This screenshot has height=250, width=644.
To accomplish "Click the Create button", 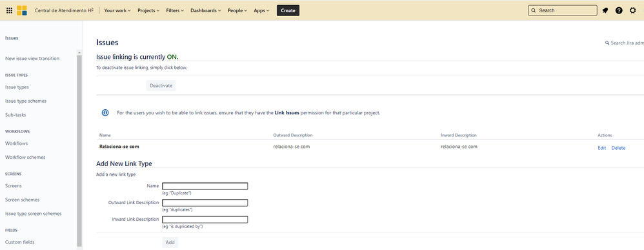I will pos(288,11).
